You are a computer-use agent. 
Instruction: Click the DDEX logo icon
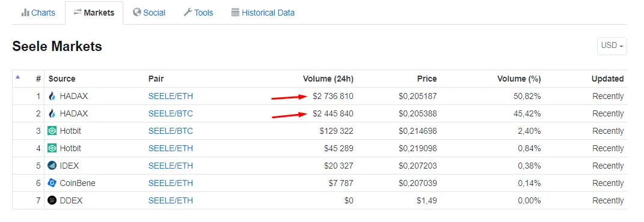click(52, 200)
